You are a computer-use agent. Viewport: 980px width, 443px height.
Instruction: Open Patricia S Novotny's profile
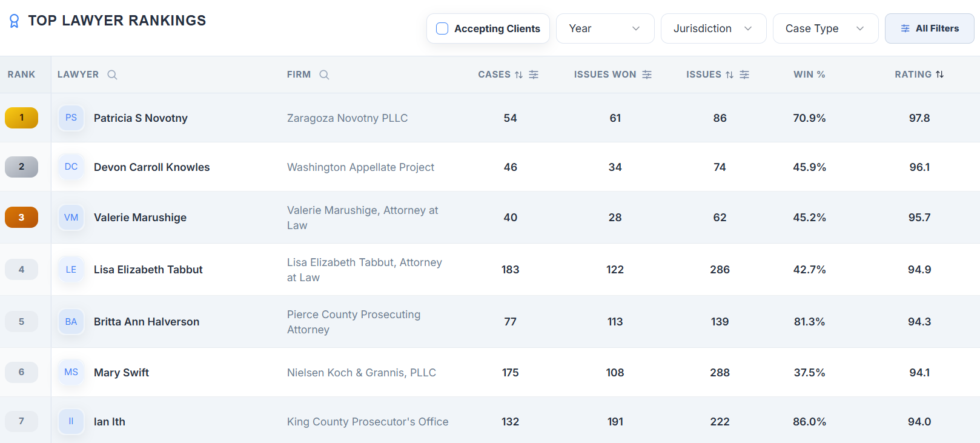point(141,118)
